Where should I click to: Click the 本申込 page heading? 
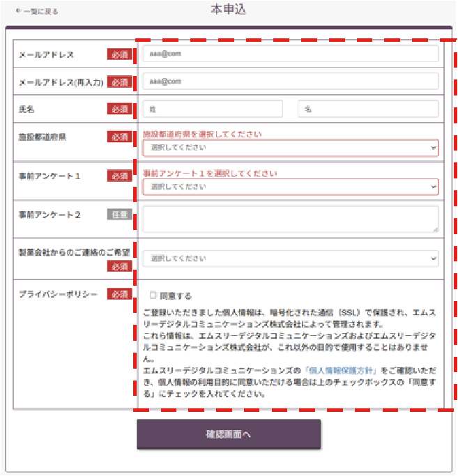[x=228, y=10]
